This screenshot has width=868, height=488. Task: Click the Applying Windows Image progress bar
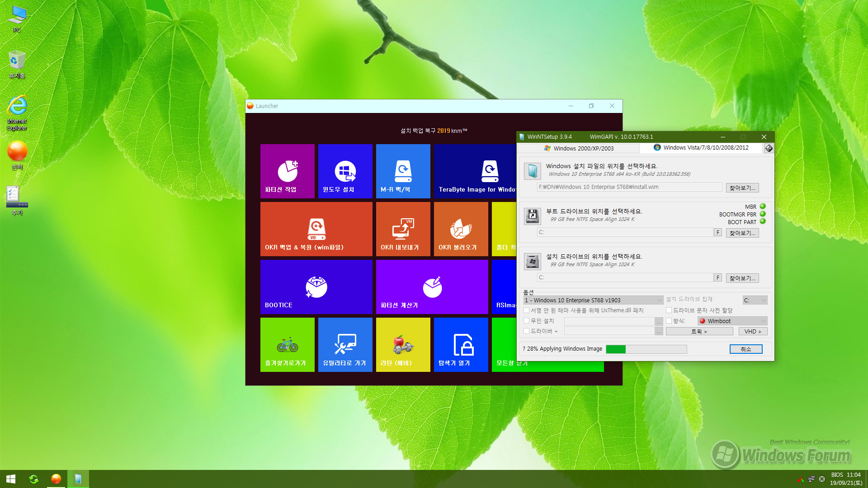pyautogui.click(x=646, y=349)
